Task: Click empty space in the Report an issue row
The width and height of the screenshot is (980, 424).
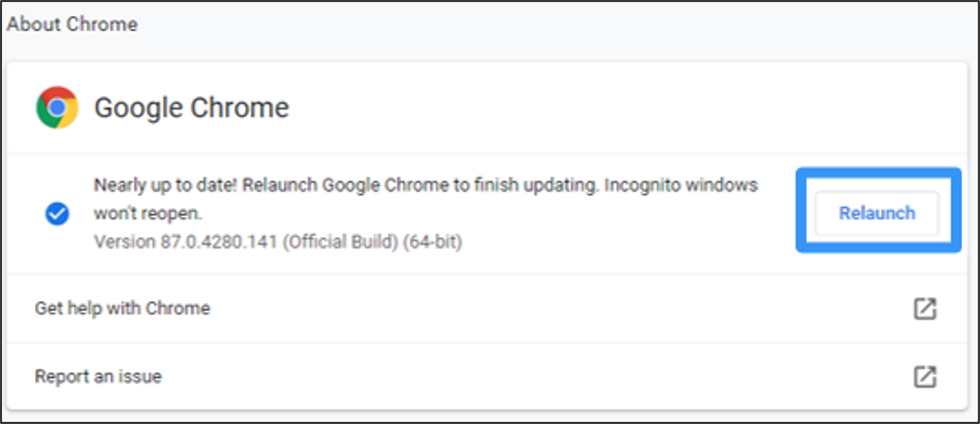Action: point(566,377)
